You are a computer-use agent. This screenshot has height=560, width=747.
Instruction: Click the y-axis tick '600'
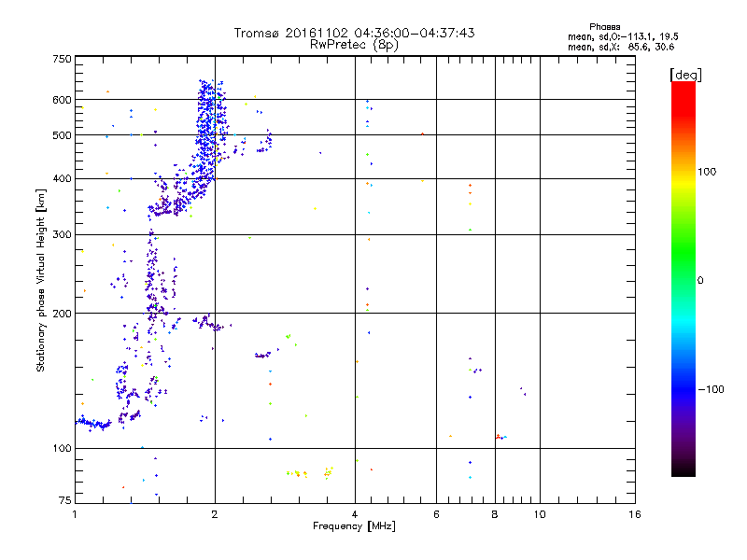62,100
